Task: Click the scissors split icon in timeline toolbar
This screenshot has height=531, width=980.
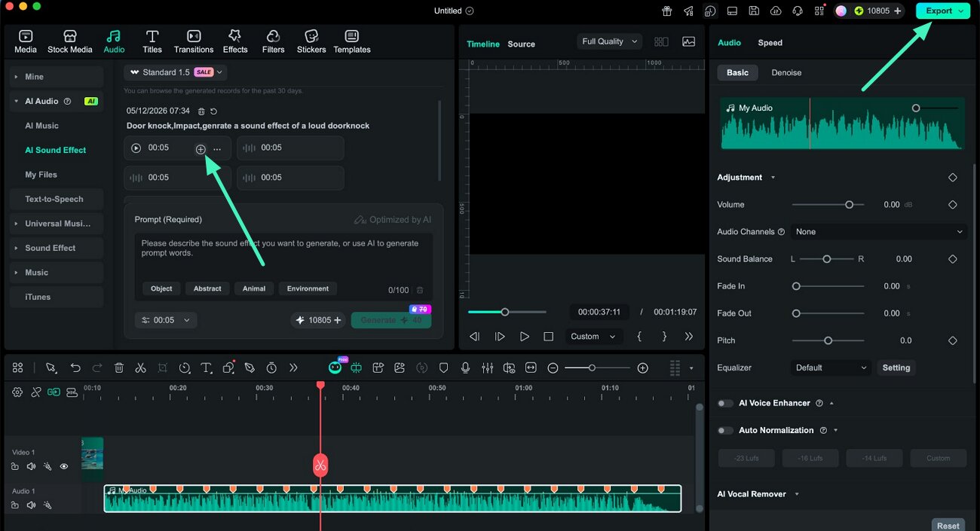Action: (x=140, y=368)
